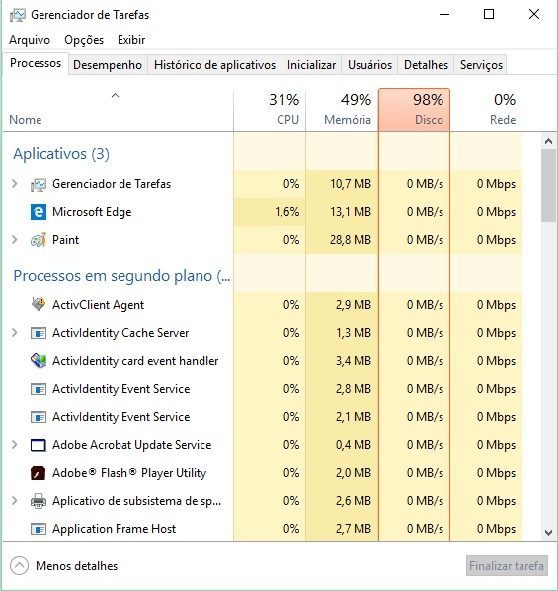This screenshot has width=558, height=591.
Task: Select the Microsoft Edge process icon
Action: 38,212
